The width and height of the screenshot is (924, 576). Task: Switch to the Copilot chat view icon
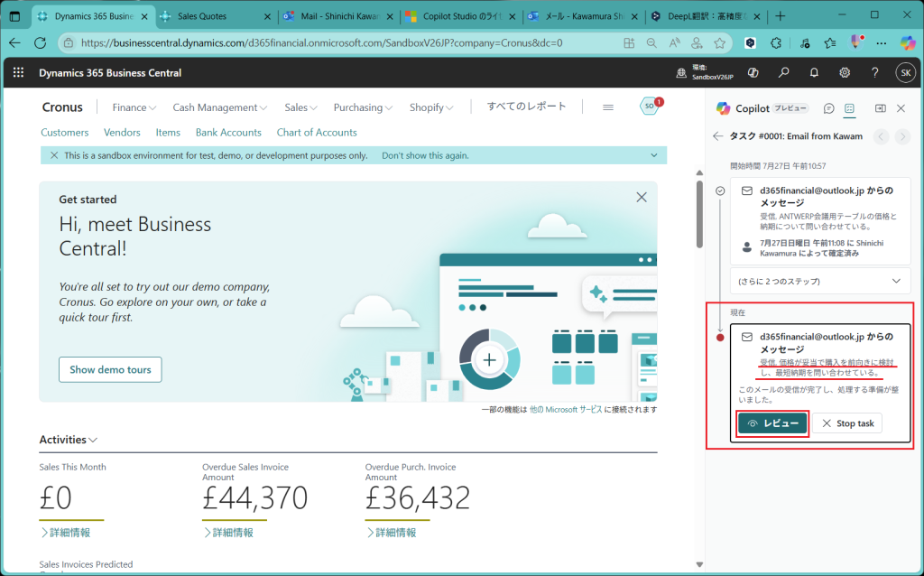tap(828, 108)
